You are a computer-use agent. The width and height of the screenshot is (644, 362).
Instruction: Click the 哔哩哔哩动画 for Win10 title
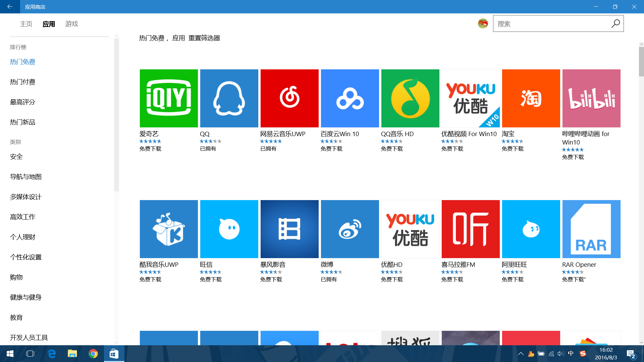click(x=586, y=138)
